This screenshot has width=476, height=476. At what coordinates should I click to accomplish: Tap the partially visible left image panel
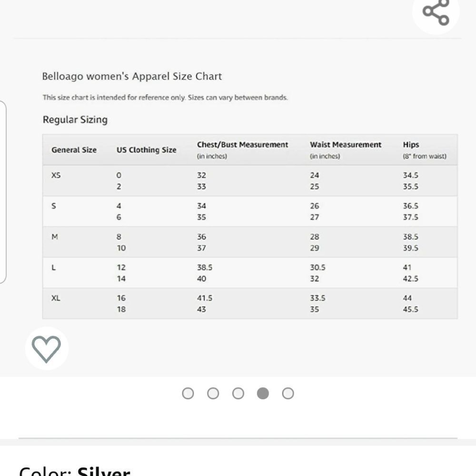pyautogui.click(x=3, y=192)
